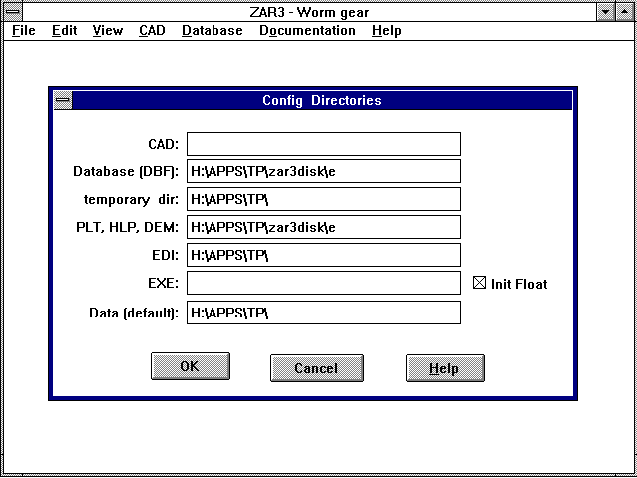Open the View menu
637x478 pixels.
coord(107,30)
